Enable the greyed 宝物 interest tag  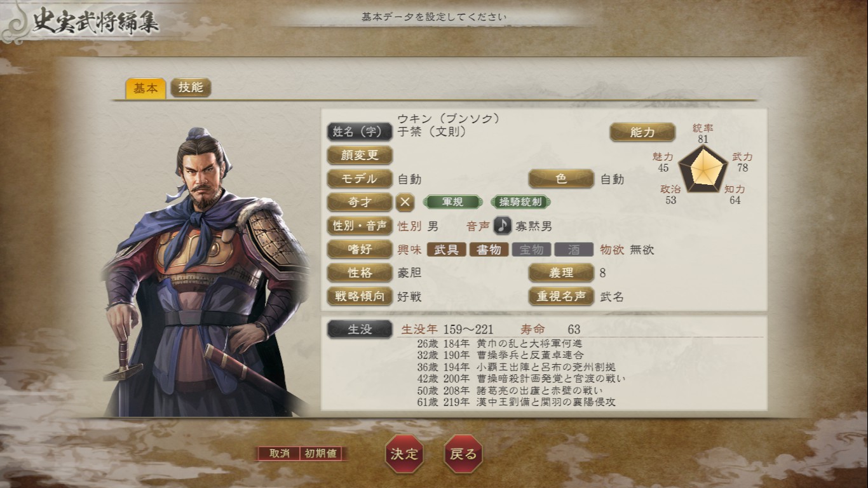coord(532,250)
